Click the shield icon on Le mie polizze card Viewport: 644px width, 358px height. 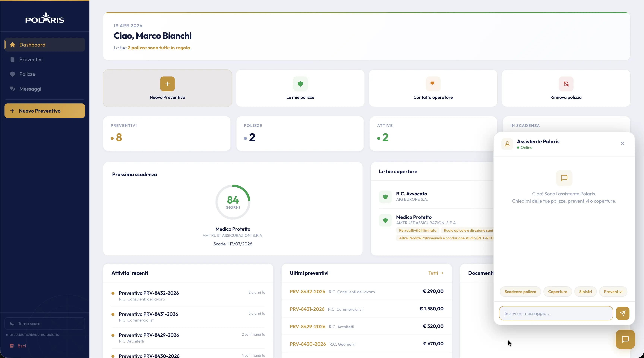click(x=300, y=84)
